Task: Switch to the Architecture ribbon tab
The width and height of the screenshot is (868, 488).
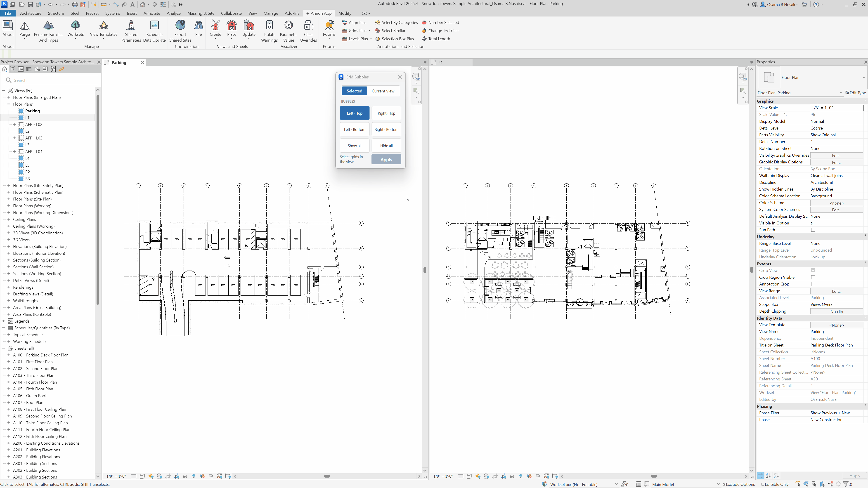Action: (31, 13)
